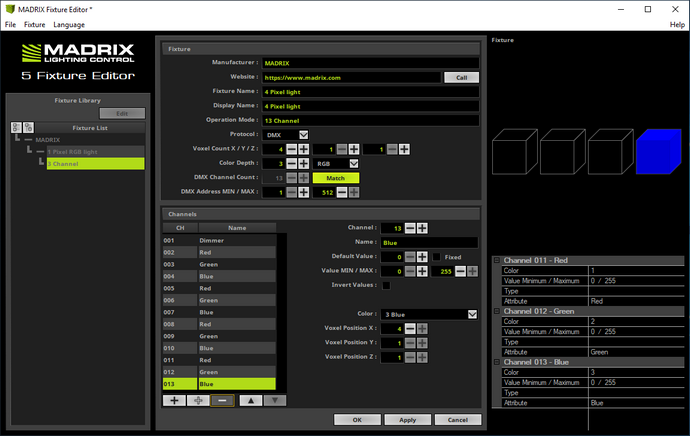
Task: Select the 3 Channel tree item
Action: click(95, 164)
